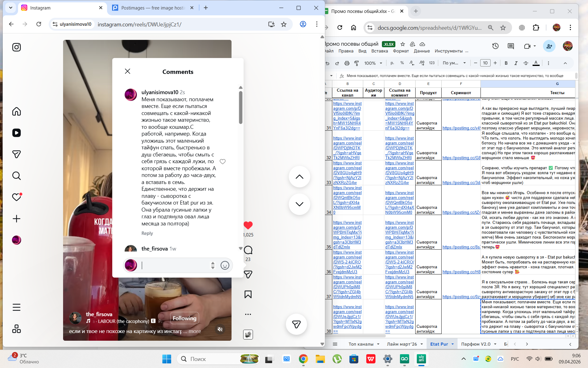Screen dimensions: 588x368
Task: Go to the next reel with the down arrow
Action: 299,204
